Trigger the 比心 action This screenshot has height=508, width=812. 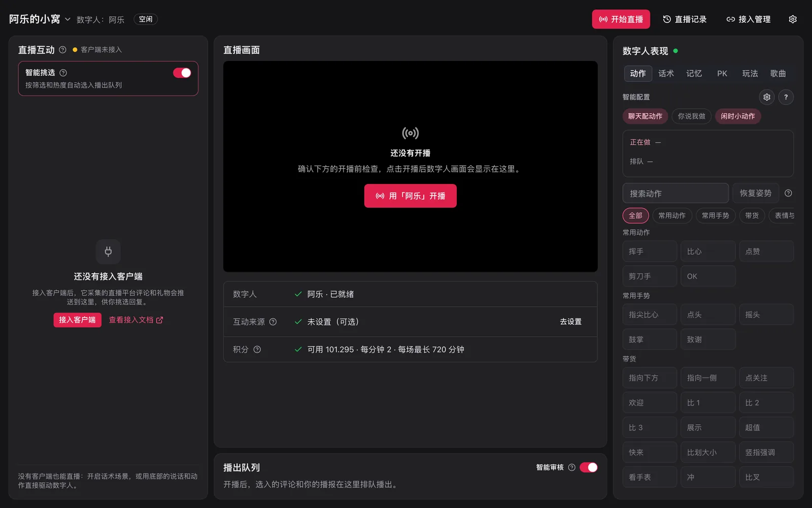click(708, 251)
